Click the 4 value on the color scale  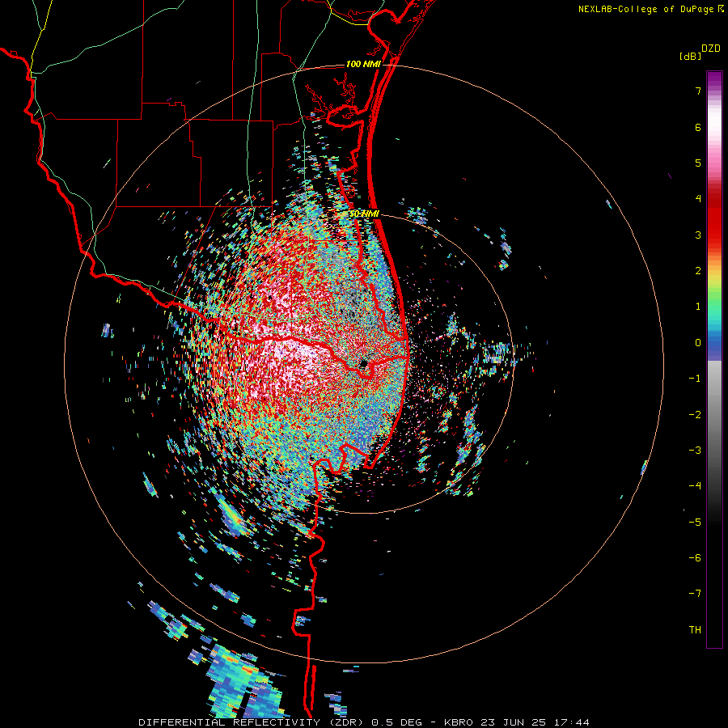698,199
